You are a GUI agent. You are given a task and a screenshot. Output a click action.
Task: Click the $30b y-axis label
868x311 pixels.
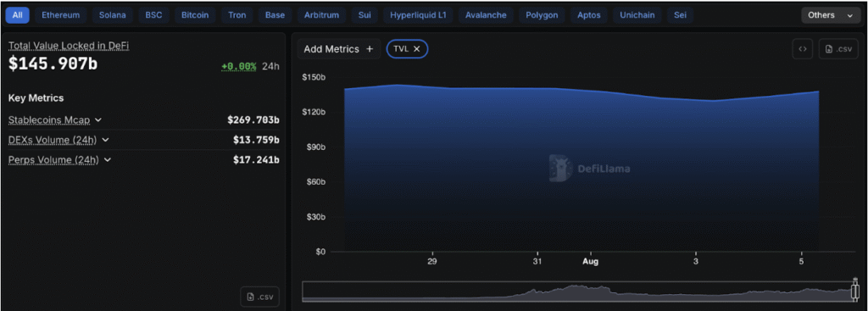coord(315,217)
